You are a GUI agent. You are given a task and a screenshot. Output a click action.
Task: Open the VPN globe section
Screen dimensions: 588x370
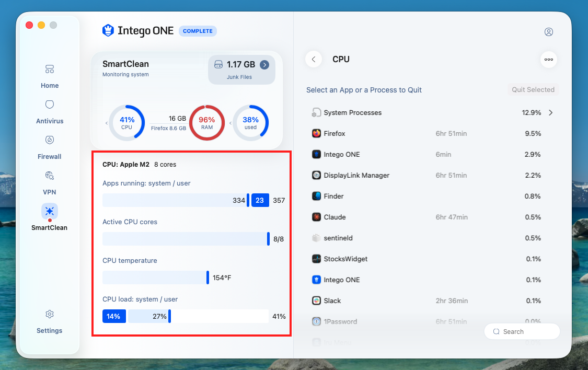[50, 183]
